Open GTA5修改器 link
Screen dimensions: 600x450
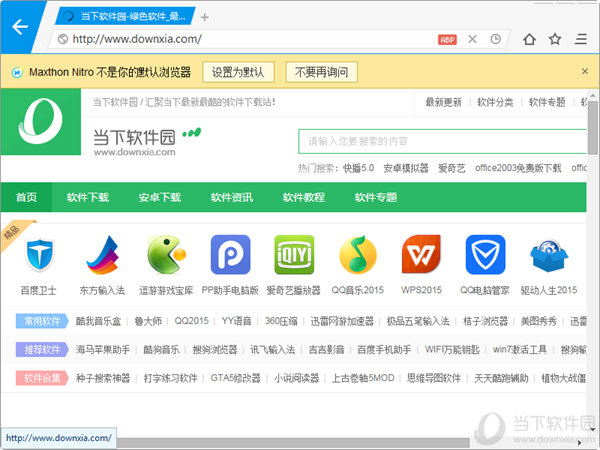[x=235, y=378]
